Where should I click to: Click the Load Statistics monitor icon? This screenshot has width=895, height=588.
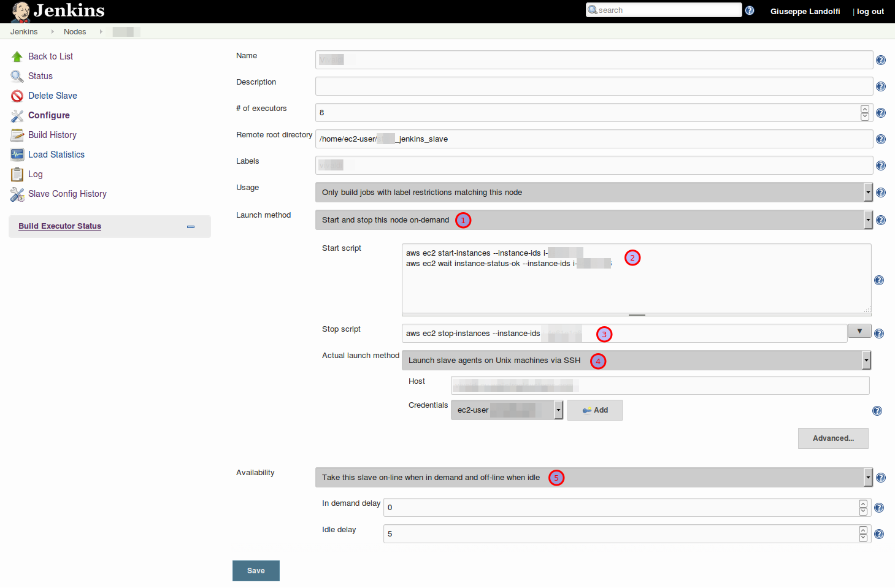tap(17, 155)
